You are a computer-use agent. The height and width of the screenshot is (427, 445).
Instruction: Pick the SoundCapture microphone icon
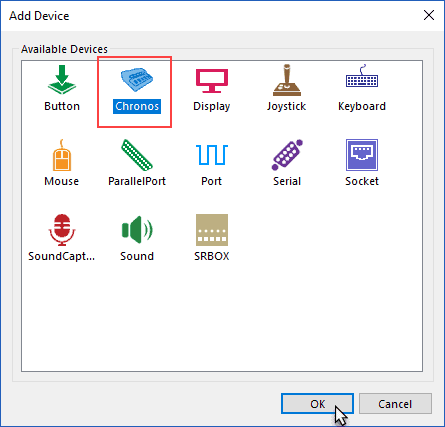[62, 230]
